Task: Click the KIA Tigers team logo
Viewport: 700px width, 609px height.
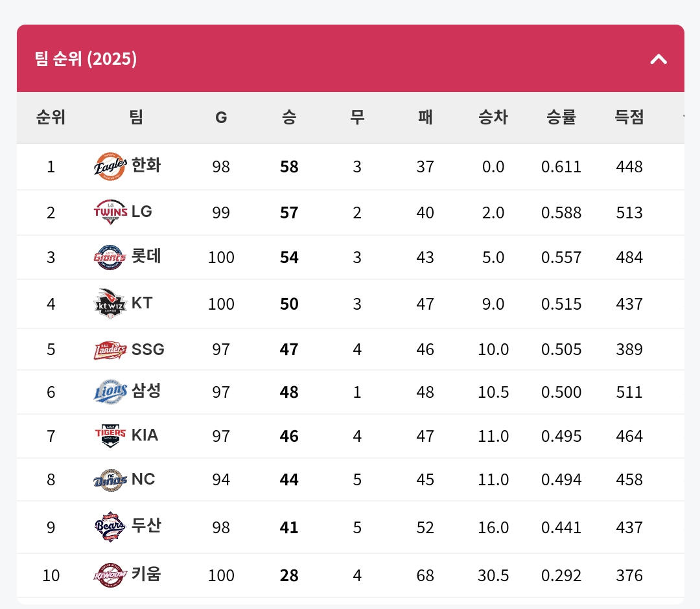Action: click(110, 435)
